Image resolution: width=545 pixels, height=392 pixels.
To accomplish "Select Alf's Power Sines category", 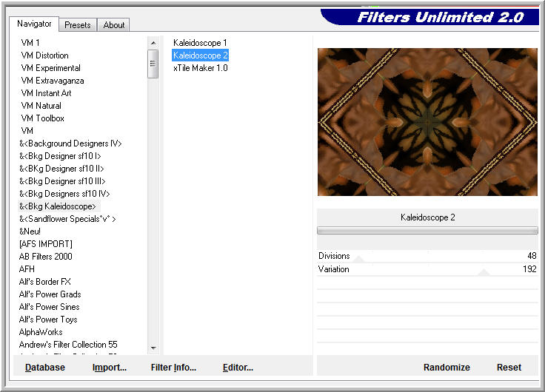I will tap(50, 307).
